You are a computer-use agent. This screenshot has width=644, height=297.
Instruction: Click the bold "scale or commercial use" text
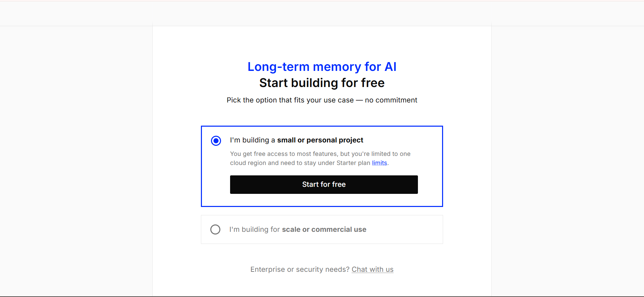point(324,229)
